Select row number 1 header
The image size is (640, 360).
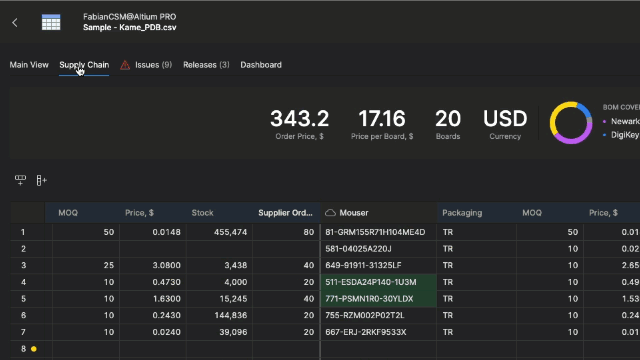[23, 232]
